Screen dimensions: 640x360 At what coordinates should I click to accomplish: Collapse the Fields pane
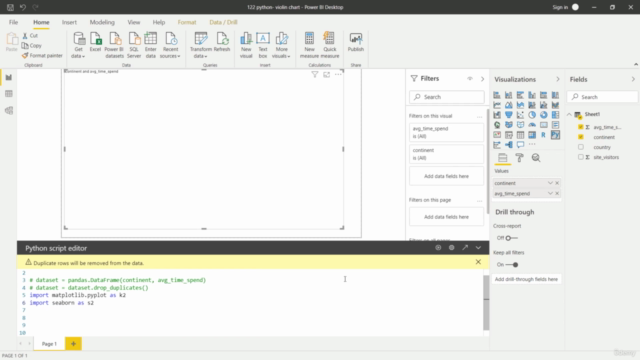click(x=633, y=79)
